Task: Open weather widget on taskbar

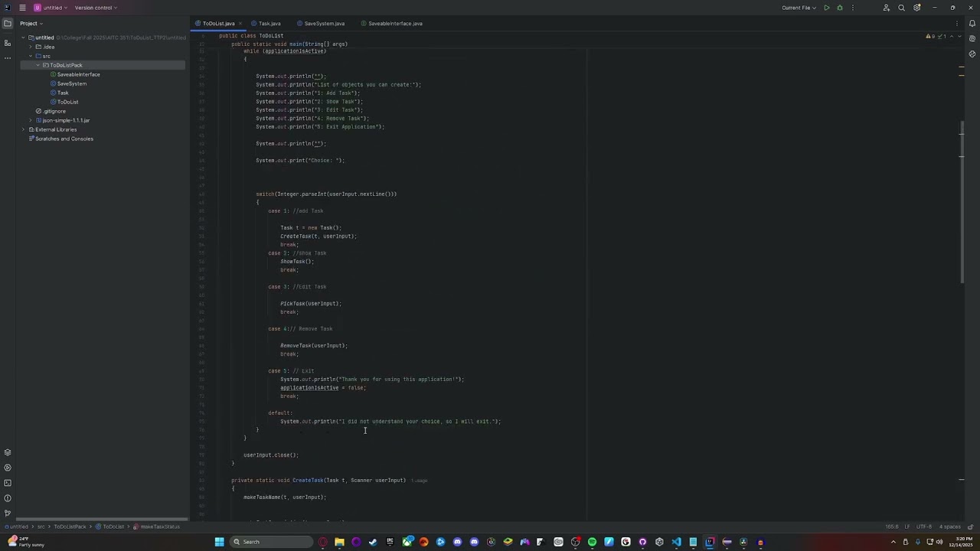Action: (25, 542)
